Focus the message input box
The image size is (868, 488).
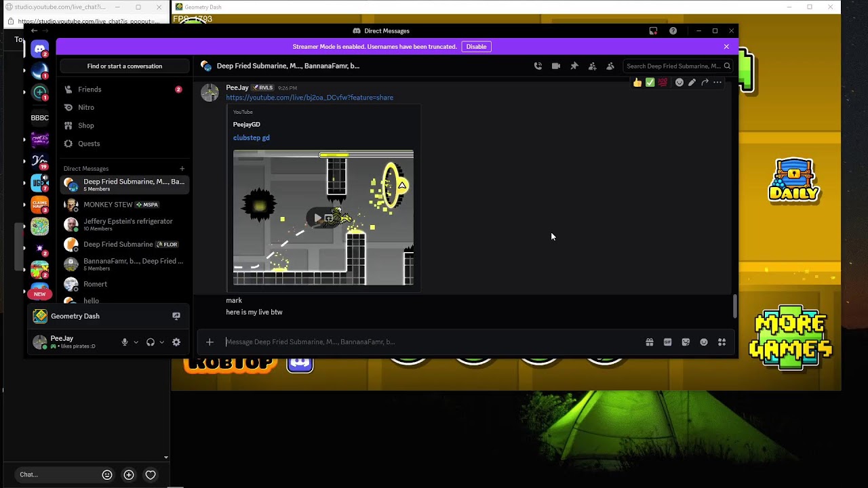[431, 342]
